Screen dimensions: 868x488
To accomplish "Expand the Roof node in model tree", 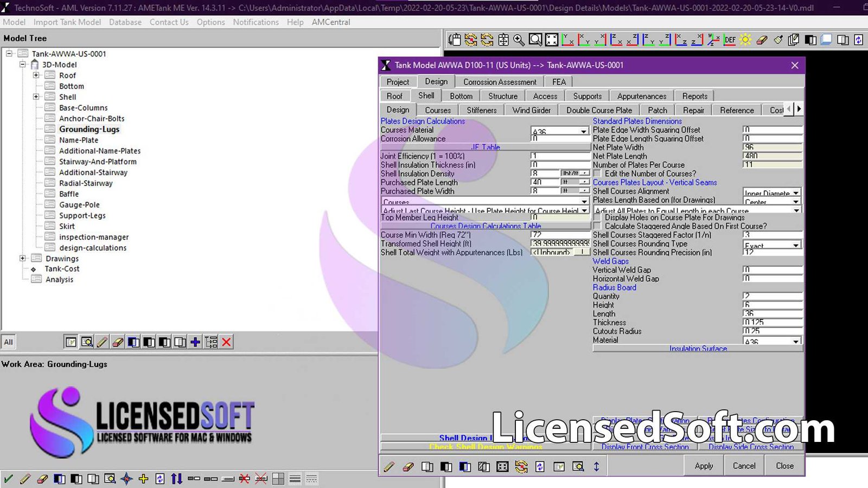I will coord(36,75).
